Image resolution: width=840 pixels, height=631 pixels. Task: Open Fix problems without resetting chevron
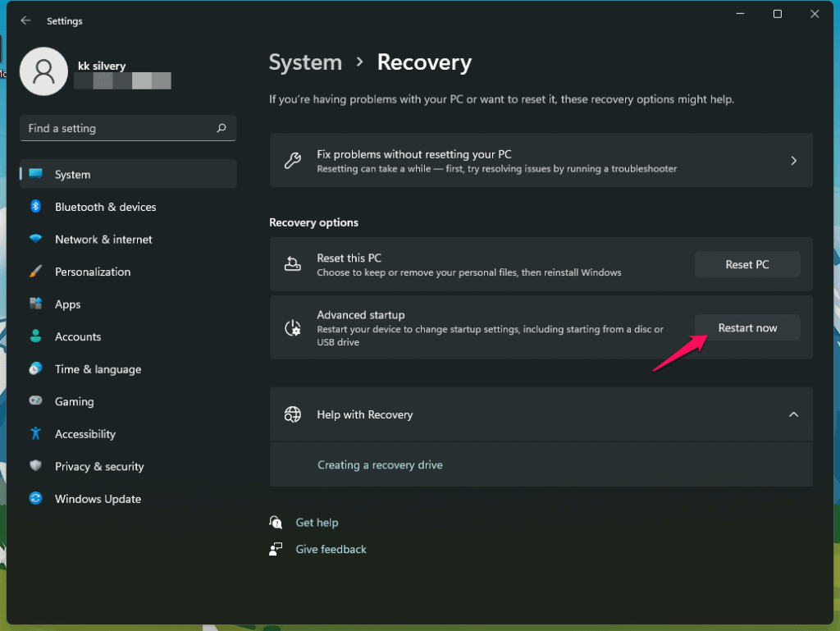click(x=793, y=161)
